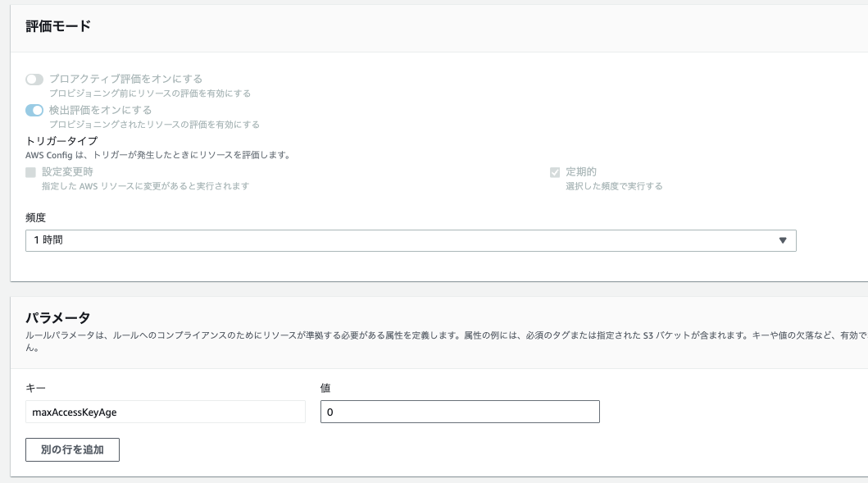The height and width of the screenshot is (483, 868).
Task: Select the 値 field containing 0
Action: (x=459, y=411)
